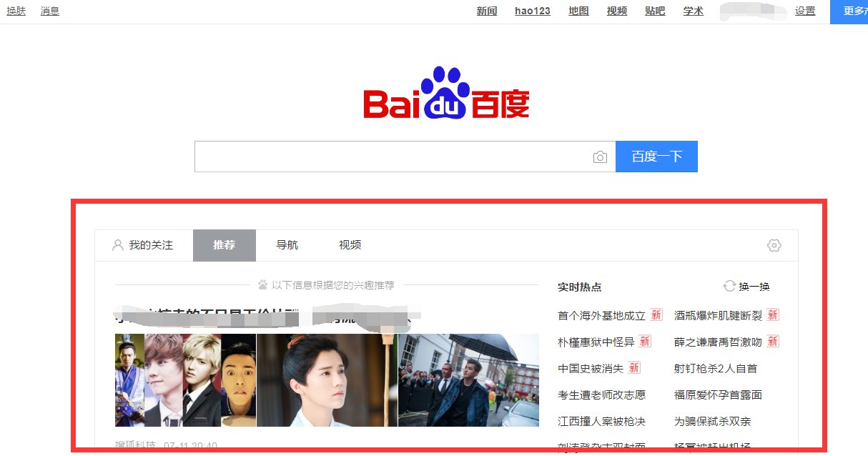Screen dimensions: 868x456
Task: Click the 新 badge beside 酒瓶爆炸肌腱断裂
Action: [771, 314]
